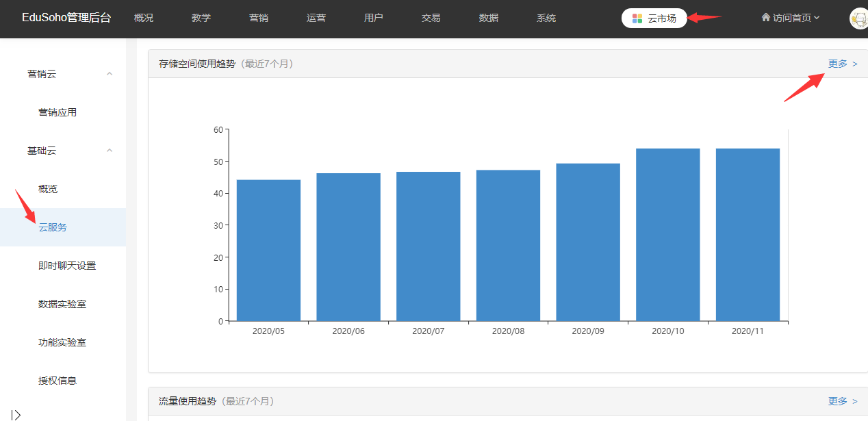Open the 教学 menu
868x421 pixels.
click(x=201, y=18)
